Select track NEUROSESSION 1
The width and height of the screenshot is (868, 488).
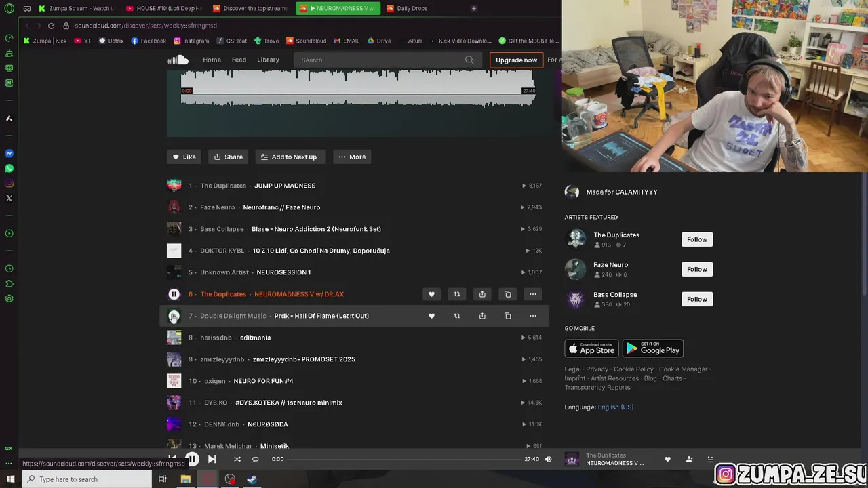283,272
